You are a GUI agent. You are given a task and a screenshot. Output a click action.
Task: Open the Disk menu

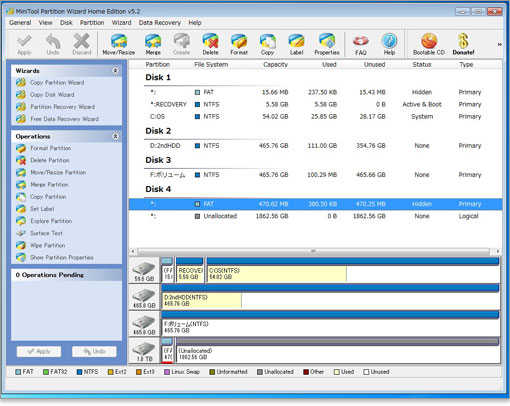pyautogui.click(x=66, y=23)
